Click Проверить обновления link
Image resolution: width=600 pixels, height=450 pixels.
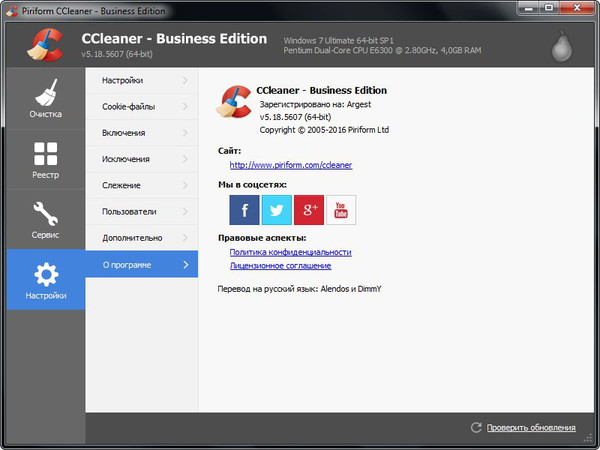click(x=531, y=428)
